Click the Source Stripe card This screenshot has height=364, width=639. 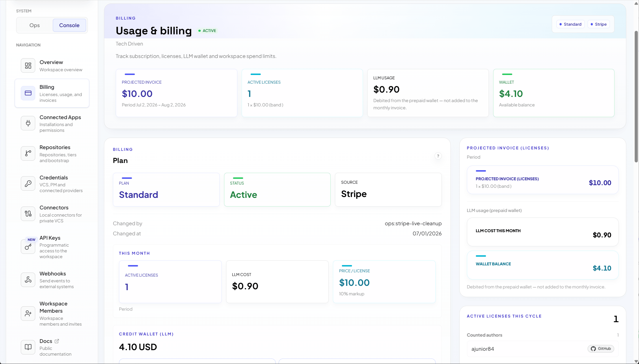388,189
